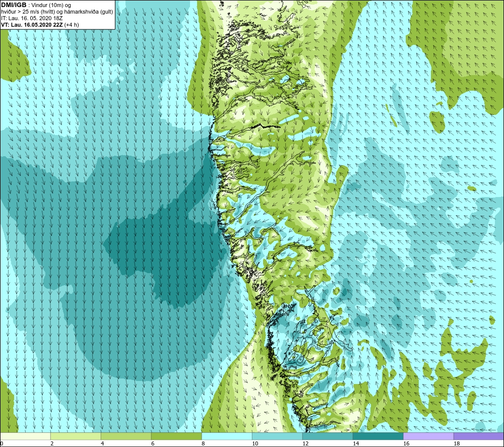
Task: Click the scale label '2'
Action: click(52, 443)
